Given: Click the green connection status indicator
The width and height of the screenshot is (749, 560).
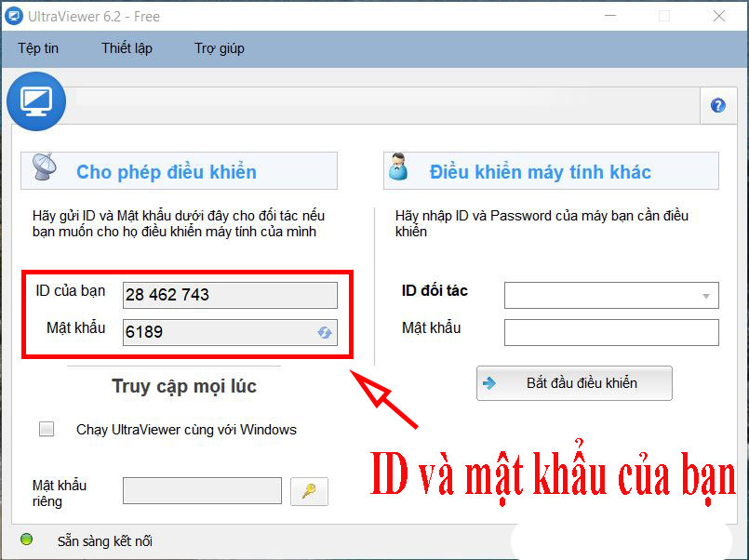Looking at the screenshot, I should [x=26, y=540].
